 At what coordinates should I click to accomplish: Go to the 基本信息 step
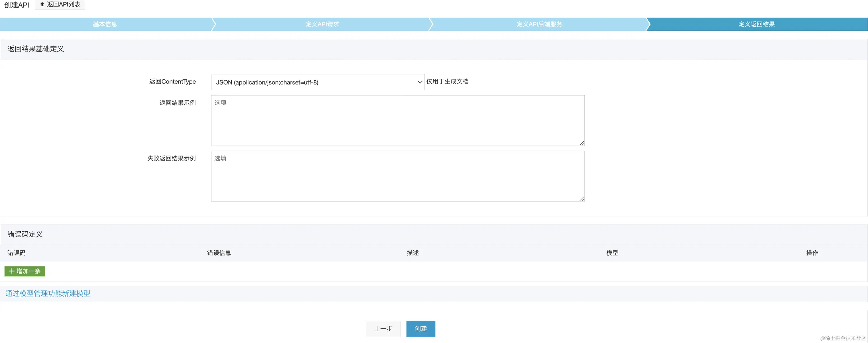coord(105,24)
